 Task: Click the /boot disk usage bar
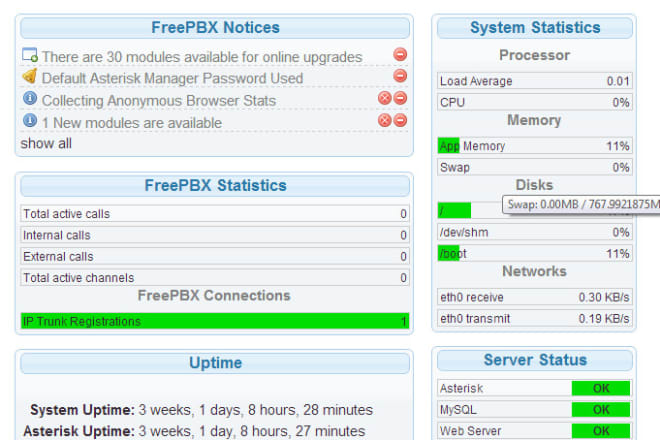pos(535,253)
